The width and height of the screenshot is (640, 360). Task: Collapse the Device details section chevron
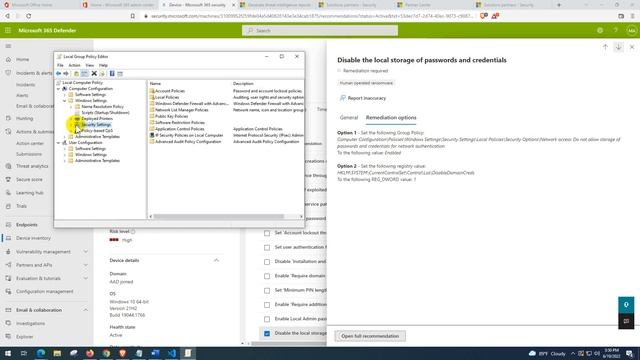coord(216,260)
